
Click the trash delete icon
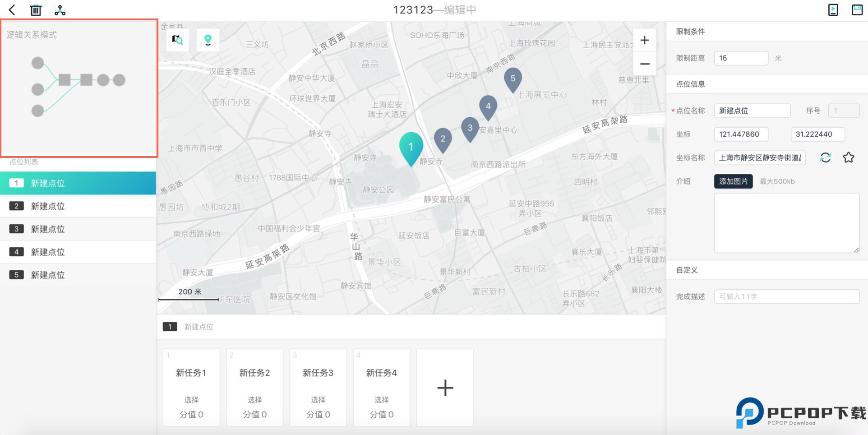[36, 10]
